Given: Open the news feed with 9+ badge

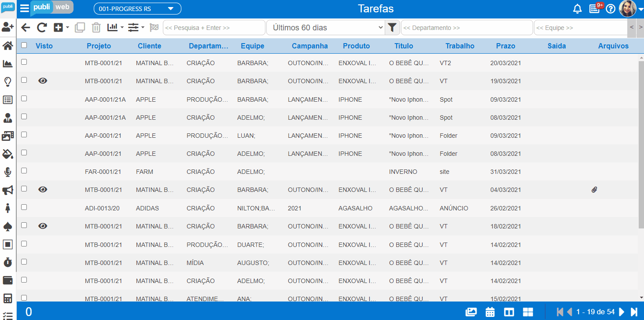Looking at the screenshot, I should point(594,9).
